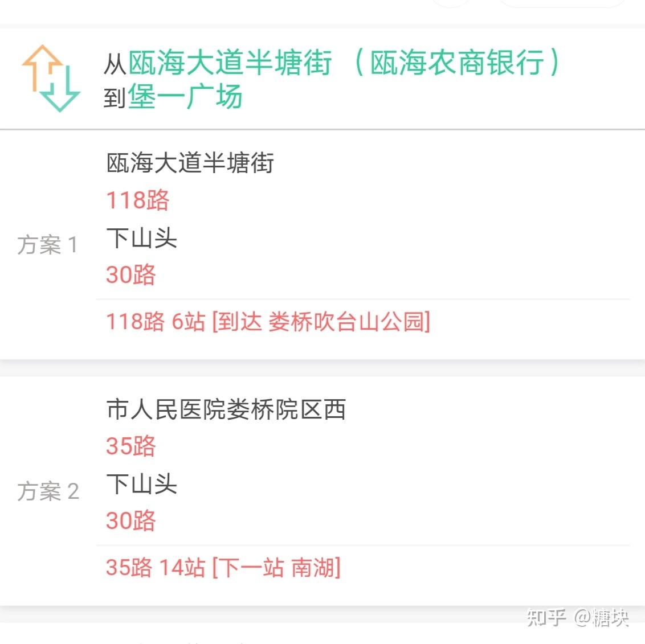The width and height of the screenshot is (645, 644).
Task: Select the 方案 1 label
Action: 47,245
